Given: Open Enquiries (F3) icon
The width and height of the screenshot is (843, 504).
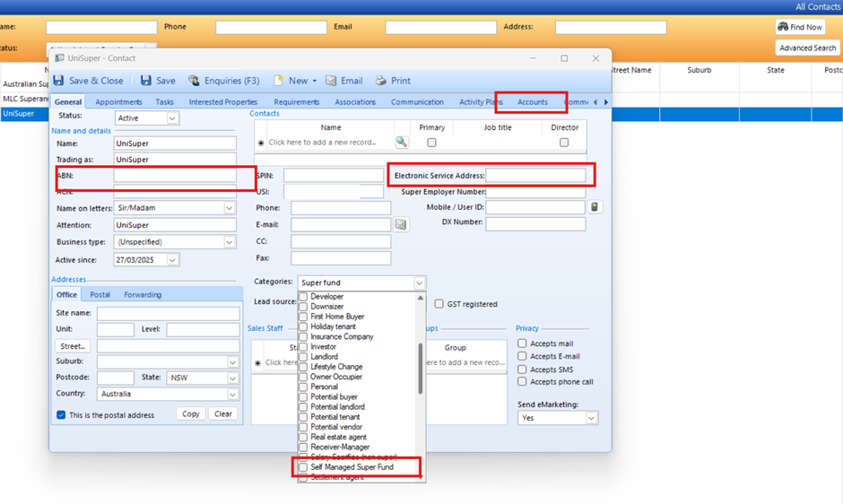Looking at the screenshot, I should [x=194, y=81].
